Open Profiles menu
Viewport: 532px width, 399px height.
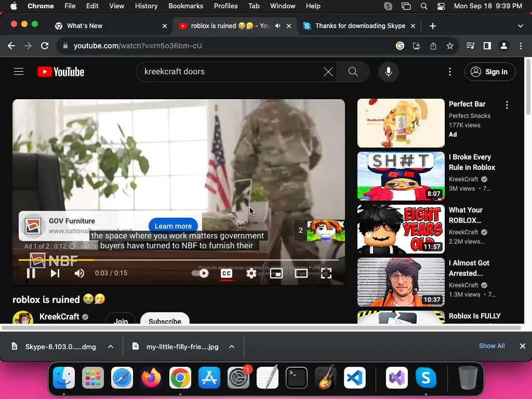(225, 6)
